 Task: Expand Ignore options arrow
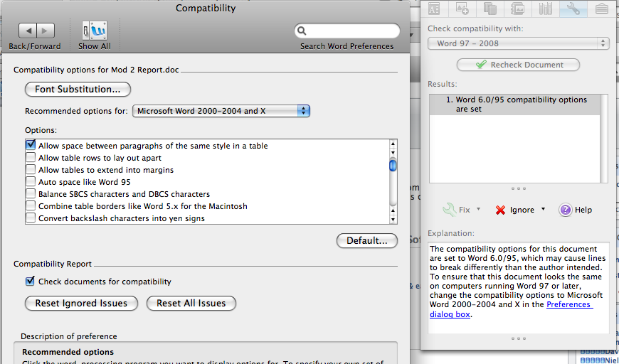pos(543,209)
